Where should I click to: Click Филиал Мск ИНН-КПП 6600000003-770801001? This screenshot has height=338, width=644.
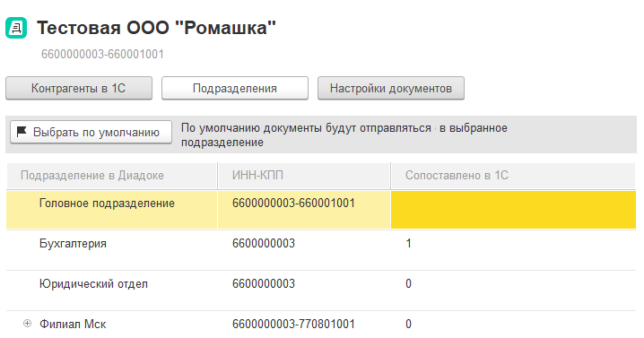click(293, 324)
